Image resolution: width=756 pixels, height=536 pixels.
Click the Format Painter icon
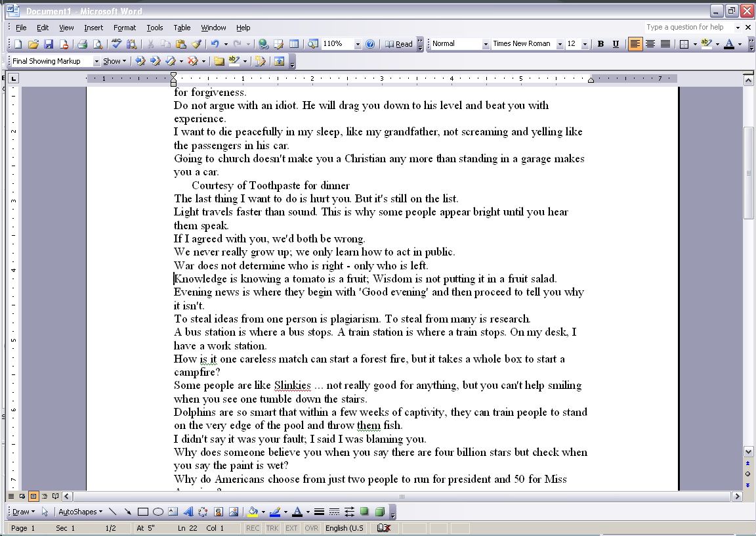point(197,44)
